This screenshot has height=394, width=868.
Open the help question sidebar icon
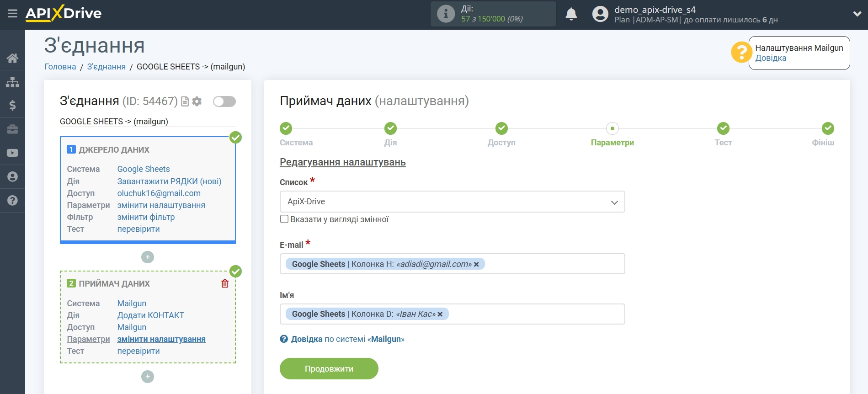(12, 201)
